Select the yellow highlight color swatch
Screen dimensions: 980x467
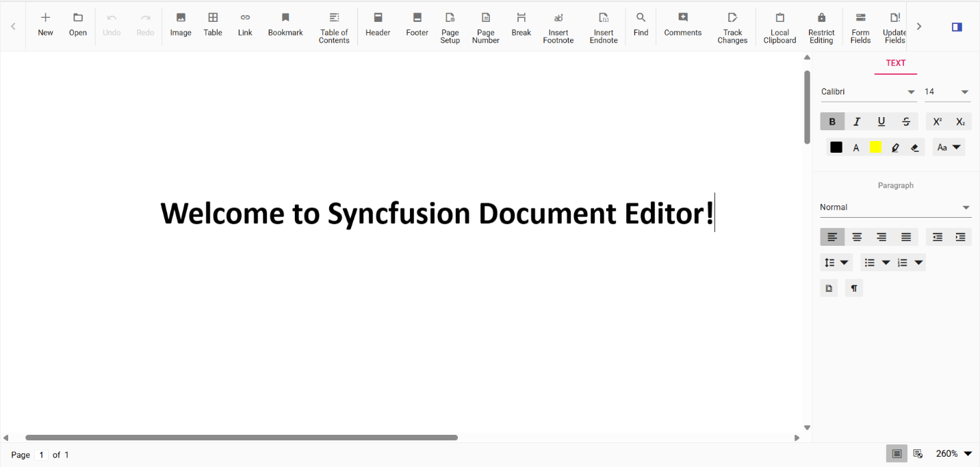coord(875,147)
